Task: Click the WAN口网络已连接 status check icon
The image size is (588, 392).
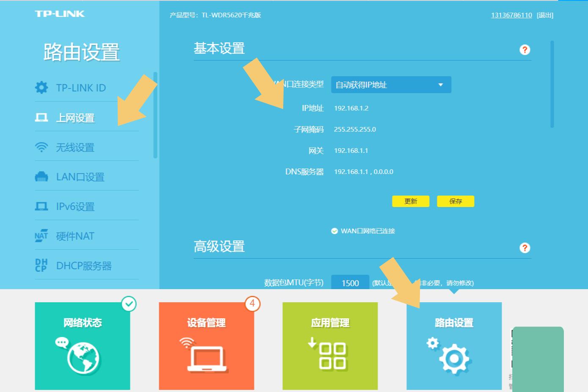Action: tap(334, 231)
